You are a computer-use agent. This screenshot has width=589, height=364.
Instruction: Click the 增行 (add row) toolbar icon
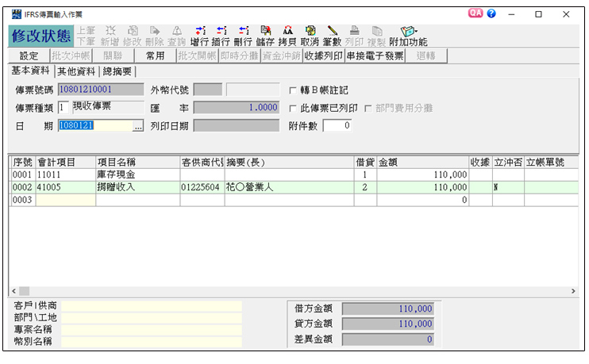point(199,36)
